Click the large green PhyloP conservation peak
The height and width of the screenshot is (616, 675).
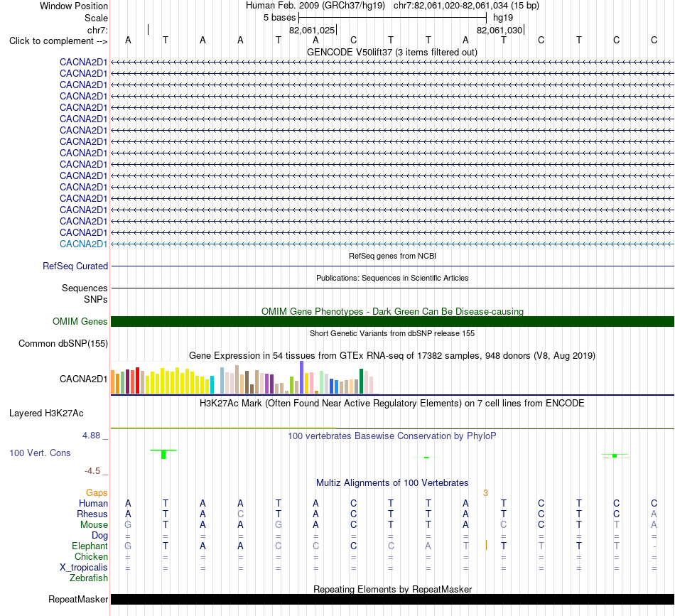point(163,454)
